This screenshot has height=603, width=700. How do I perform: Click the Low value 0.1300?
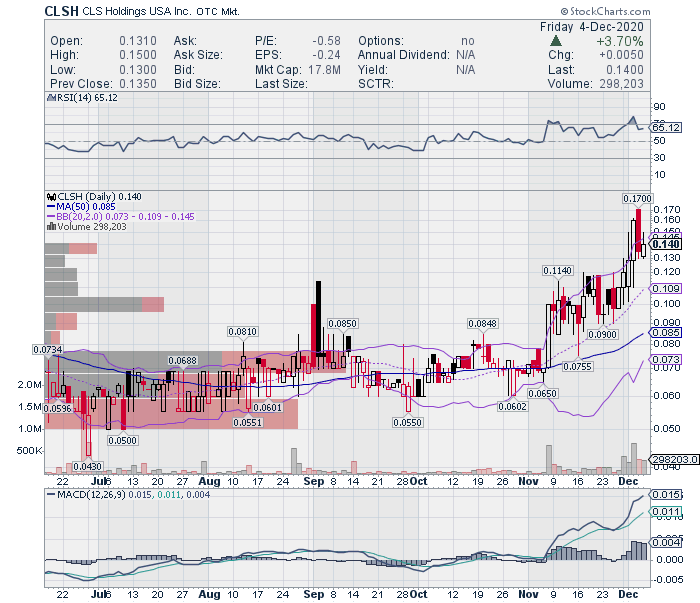point(138,70)
